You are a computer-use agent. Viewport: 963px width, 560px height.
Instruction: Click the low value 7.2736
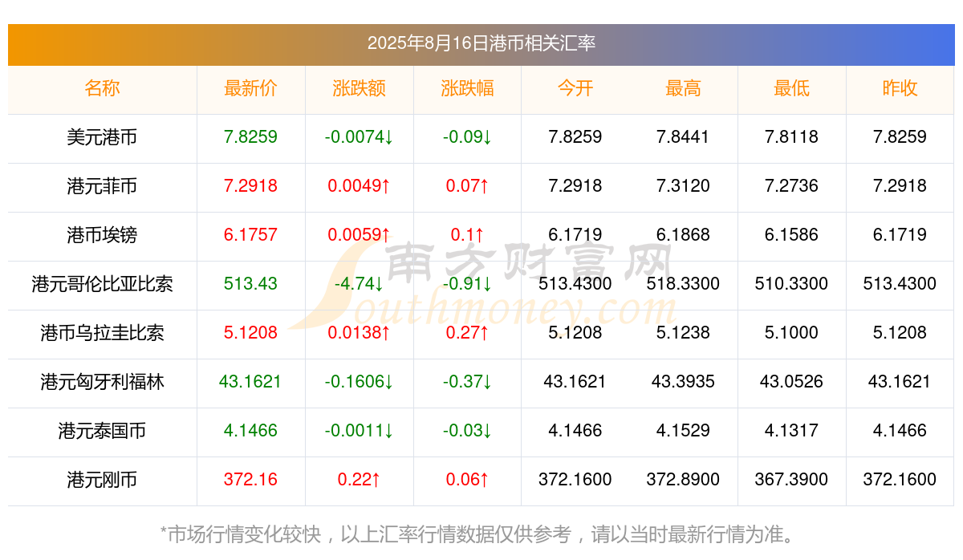point(791,186)
